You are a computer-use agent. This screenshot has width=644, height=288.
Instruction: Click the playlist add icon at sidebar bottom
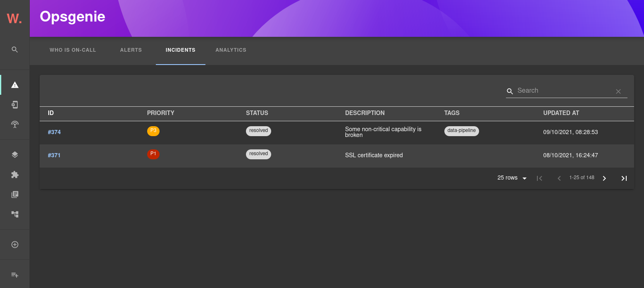pos(15,275)
